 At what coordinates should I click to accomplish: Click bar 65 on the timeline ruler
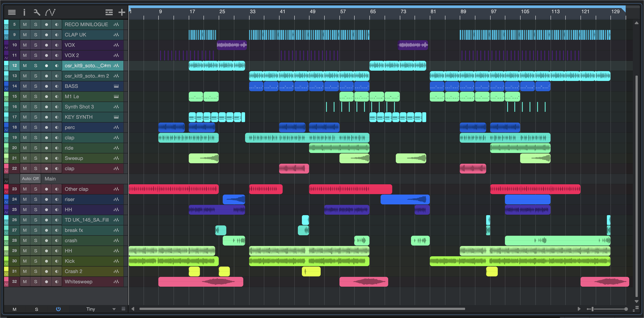tap(373, 11)
